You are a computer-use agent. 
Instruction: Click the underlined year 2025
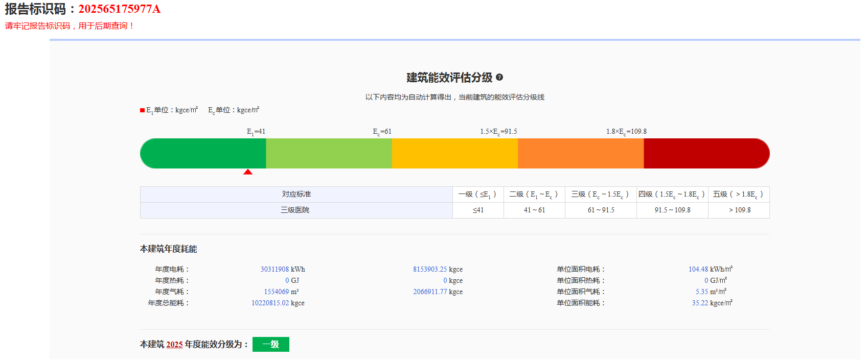click(x=174, y=345)
